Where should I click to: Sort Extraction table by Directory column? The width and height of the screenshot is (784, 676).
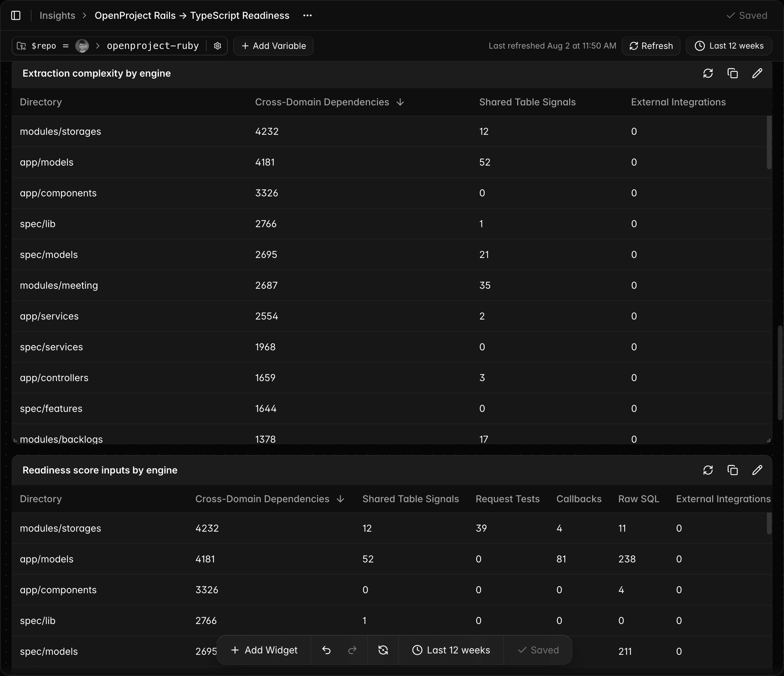pos(41,102)
